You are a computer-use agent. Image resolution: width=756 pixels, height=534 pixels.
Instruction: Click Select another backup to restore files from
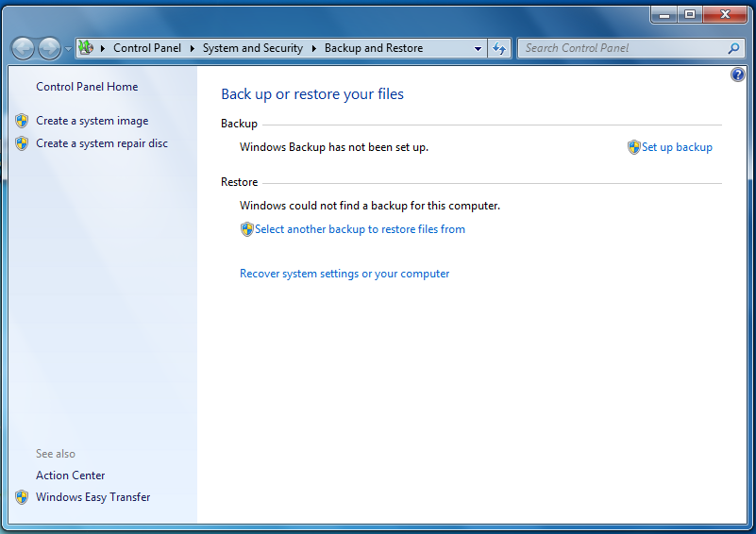click(x=360, y=229)
